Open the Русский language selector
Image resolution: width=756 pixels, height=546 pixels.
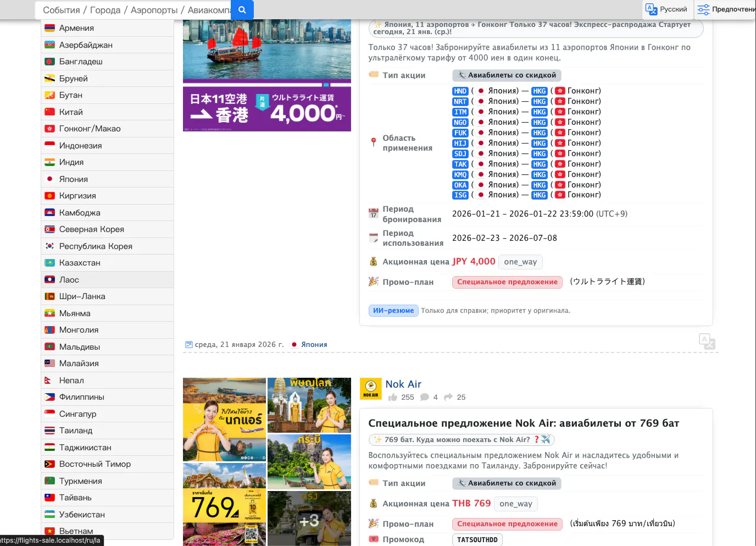pyautogui.click(x=667, y=9)
